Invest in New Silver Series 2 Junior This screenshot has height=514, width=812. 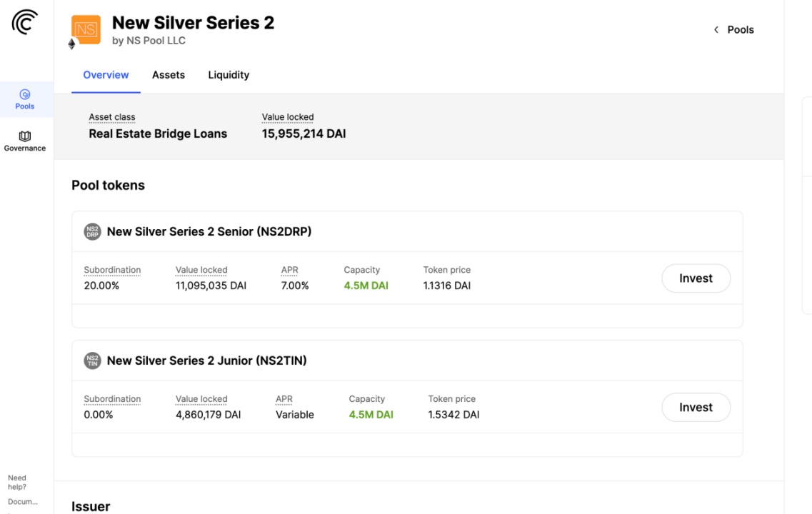696,408
